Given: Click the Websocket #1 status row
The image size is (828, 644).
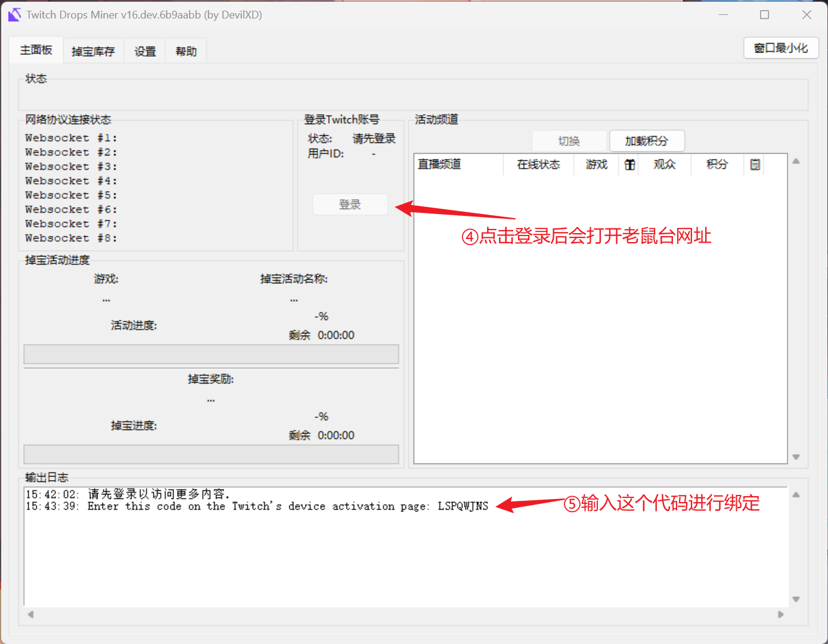Looking at the screenshot, I should point(71,138).
